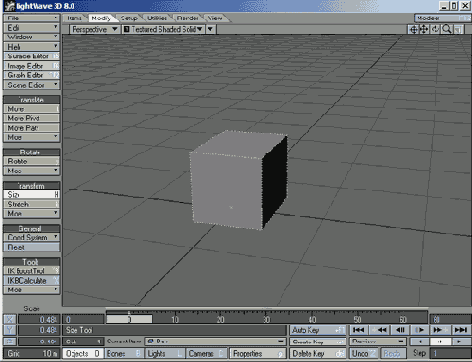472x362 pixels.
Task: Jump to first frame button
Action: (x=358, y=330)
